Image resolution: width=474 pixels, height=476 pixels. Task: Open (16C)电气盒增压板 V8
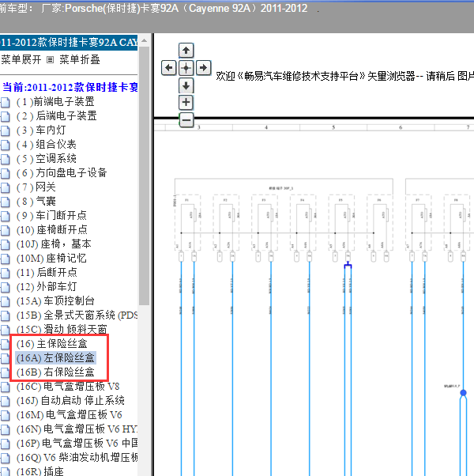(x=68, y=387)
